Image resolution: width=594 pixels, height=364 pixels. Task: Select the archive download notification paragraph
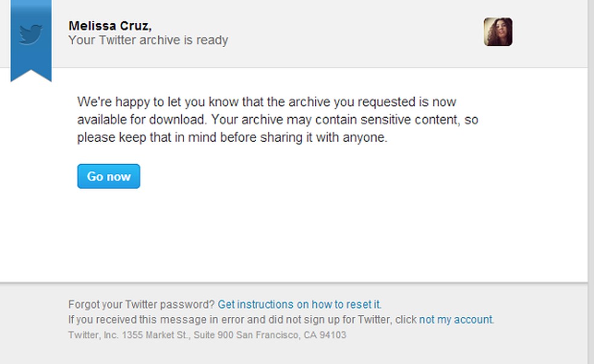272,120
